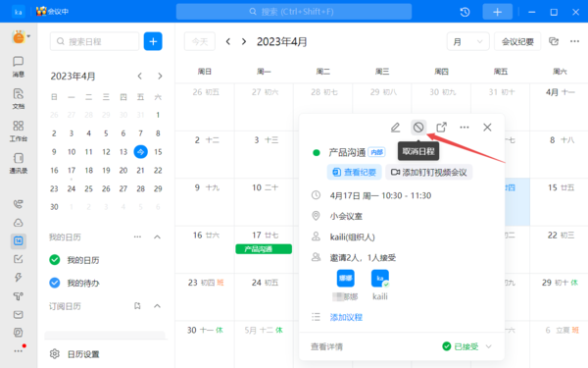Cancel the schedule with circle-slash icon
This screenshot has width=588, height=368.
[x=418, y=128]
